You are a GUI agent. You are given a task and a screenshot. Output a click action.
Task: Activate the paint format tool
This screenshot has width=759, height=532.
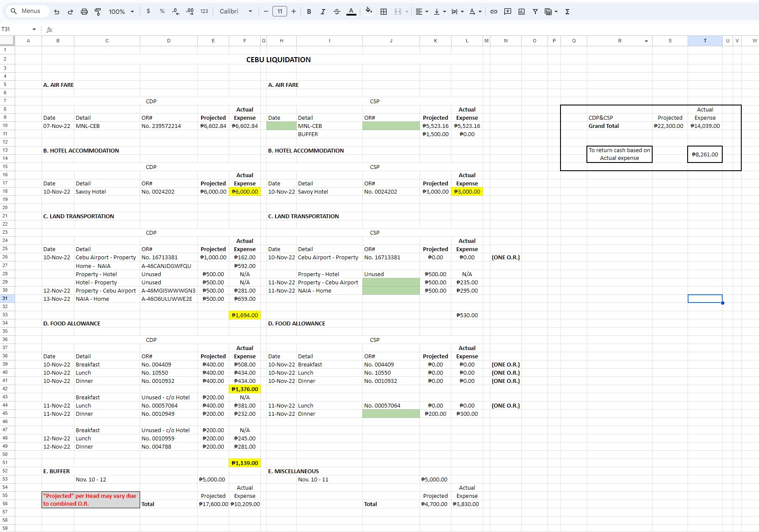[98, 12]
